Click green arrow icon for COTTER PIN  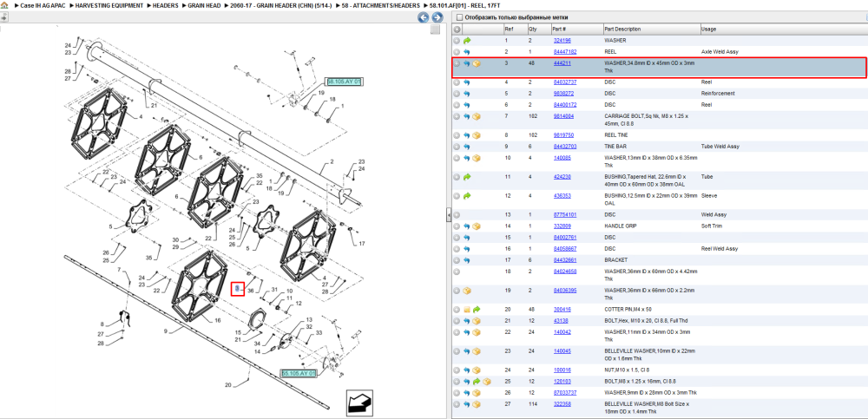[477, 310]
